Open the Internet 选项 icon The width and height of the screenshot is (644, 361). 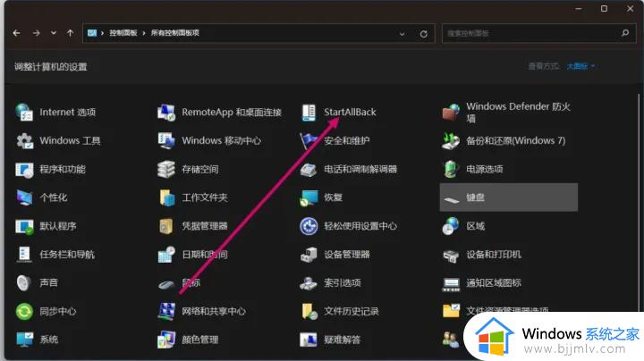[24, 112]
